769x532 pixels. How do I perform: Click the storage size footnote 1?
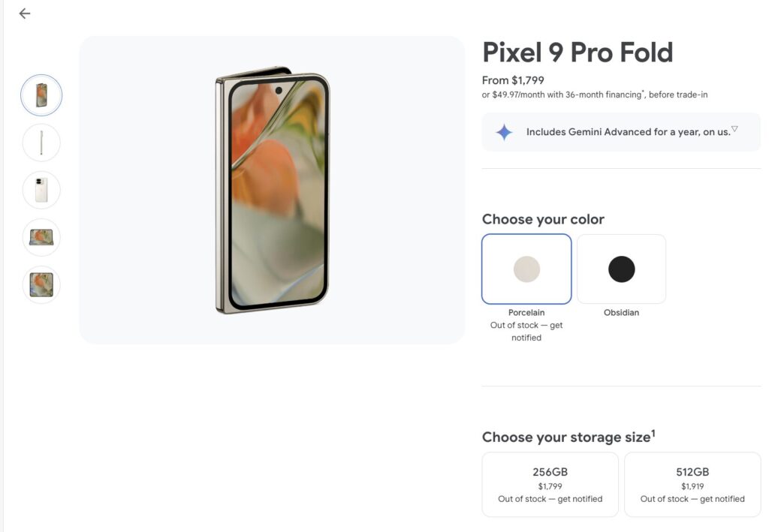tap(653, 433)
